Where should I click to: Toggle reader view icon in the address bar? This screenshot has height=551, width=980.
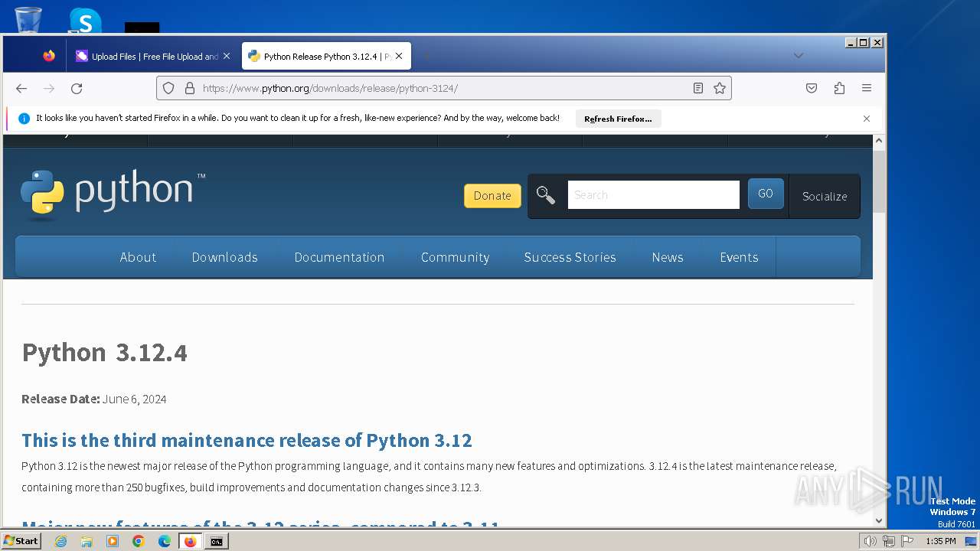[x=698, y=88]
